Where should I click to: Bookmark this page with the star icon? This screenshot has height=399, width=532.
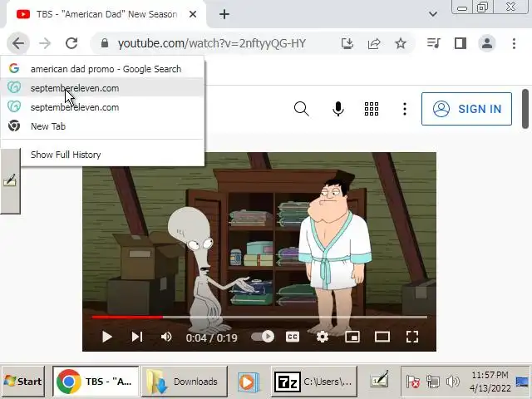tap(401, 43)
